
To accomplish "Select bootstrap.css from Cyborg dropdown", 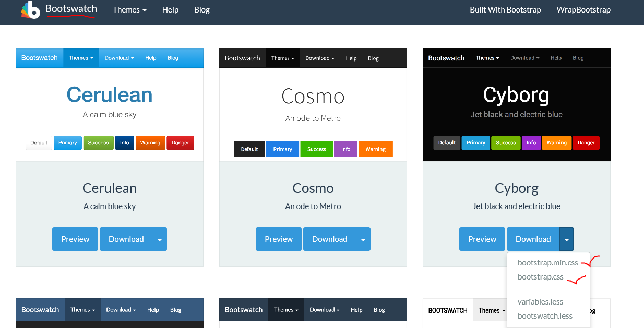I will point(541,277).
